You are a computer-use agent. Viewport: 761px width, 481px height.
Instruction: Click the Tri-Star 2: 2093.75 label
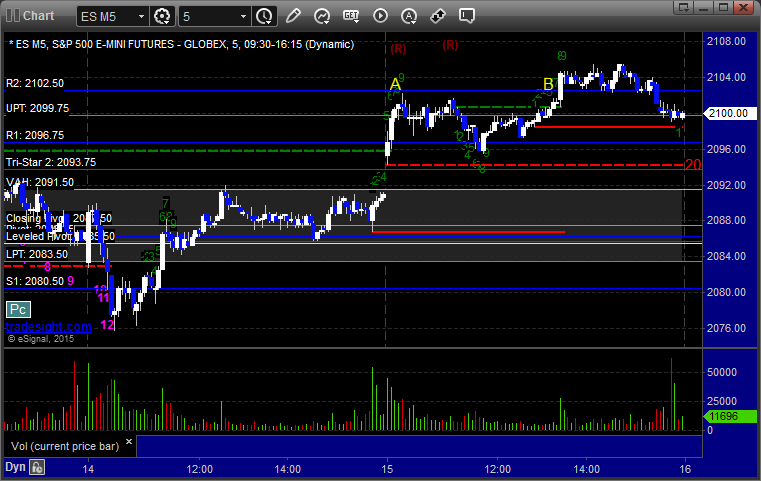click(51, 162)
